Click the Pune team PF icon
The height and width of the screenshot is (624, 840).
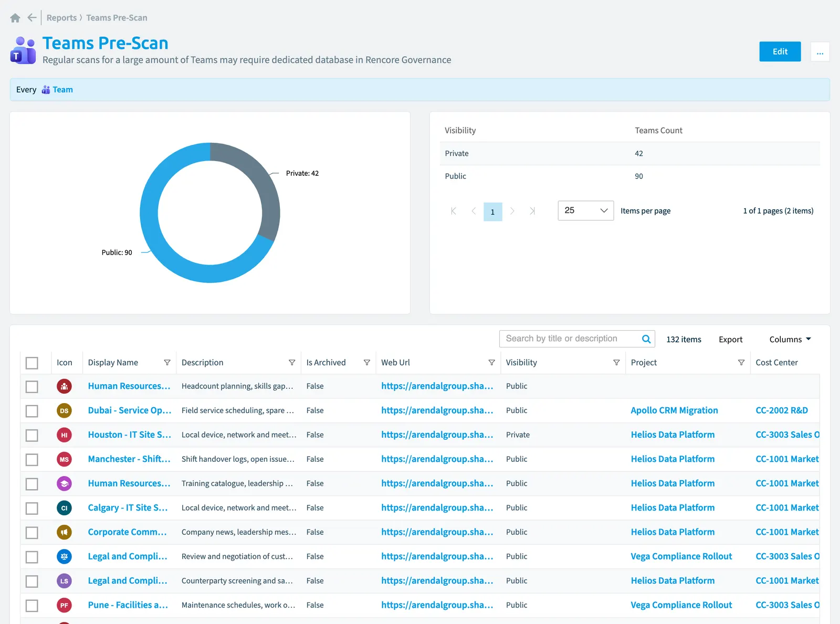[x=64, y=605]
